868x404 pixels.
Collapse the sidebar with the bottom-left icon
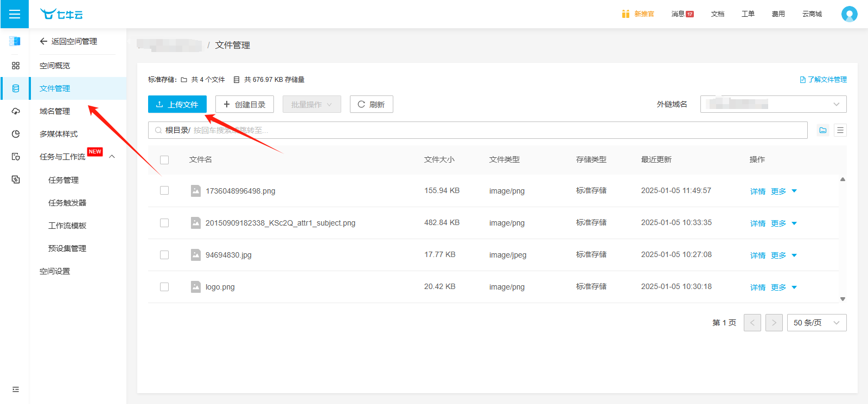coord(16,389)
